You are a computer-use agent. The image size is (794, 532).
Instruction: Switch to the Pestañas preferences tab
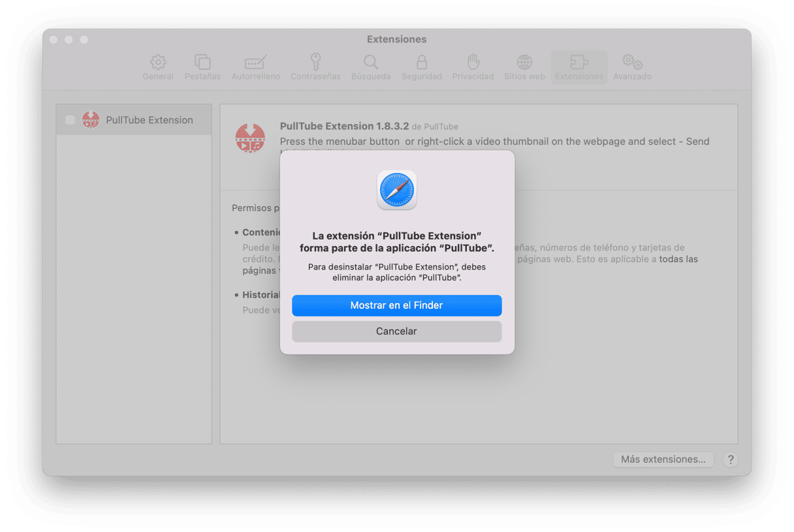coord(202,68)
